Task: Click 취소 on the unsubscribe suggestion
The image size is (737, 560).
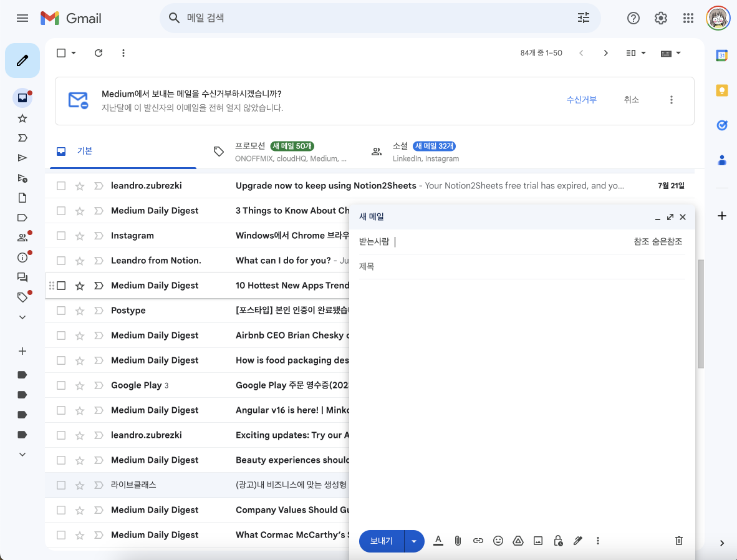Action: tap(631, 100)
